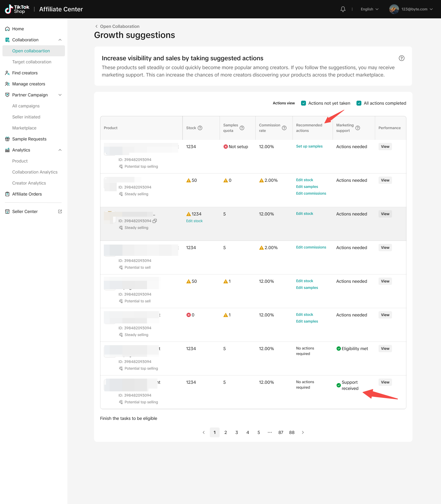
Task: Click the back arrow beside Open Collaboration
Action: point(96,26)
